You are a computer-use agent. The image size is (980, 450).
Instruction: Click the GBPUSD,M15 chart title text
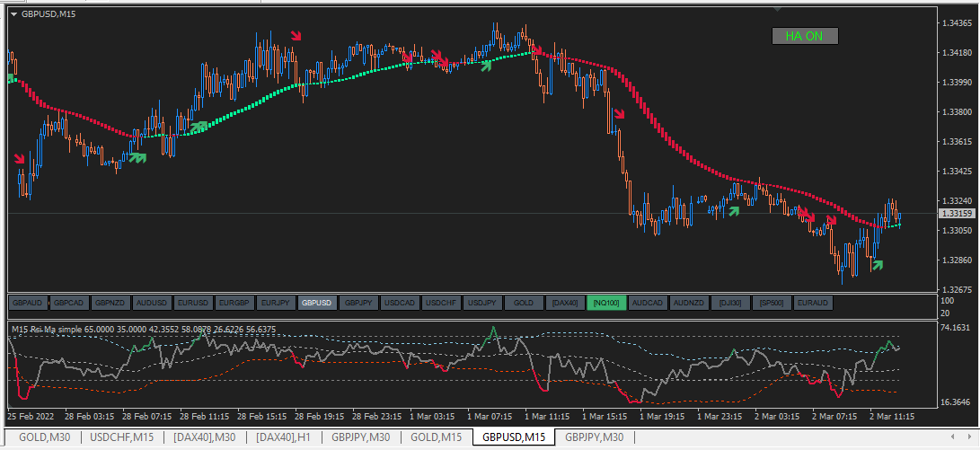coord(49,13)
